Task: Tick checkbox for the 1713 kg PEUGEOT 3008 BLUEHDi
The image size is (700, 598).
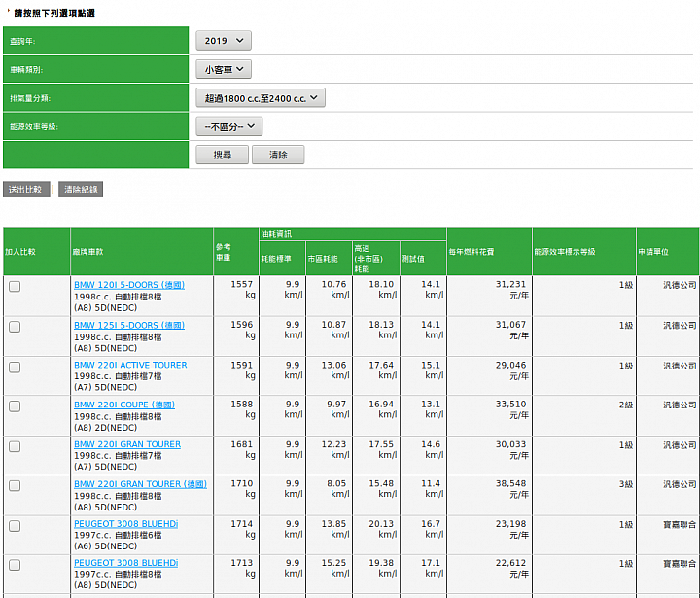Action: (15, 565)
